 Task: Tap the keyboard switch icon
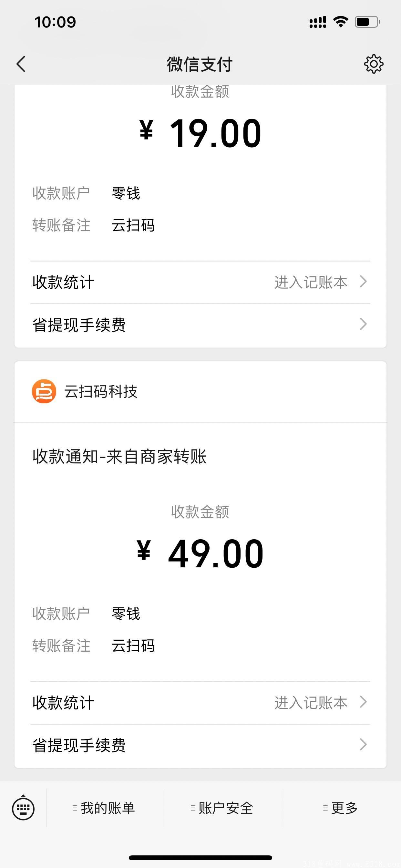tap(23, 808)
